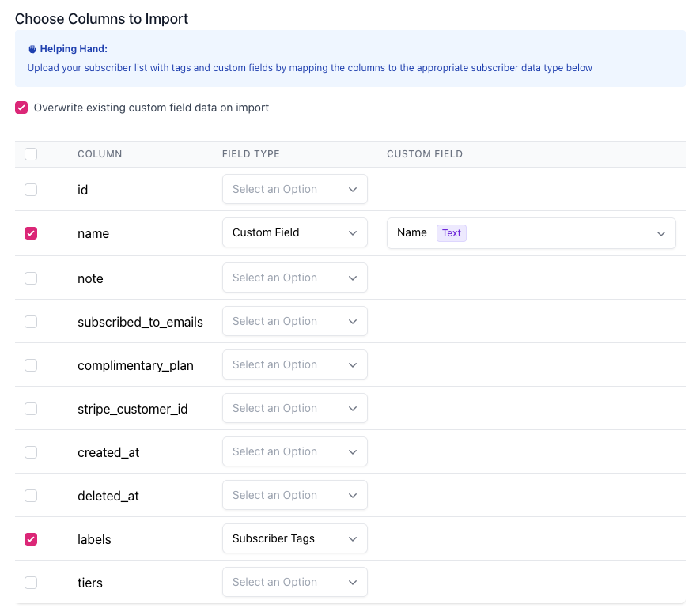Viewport: 700px width, 608px height.
Task: Click the Helping Hand hand icon
Action: tap(32, 49)
